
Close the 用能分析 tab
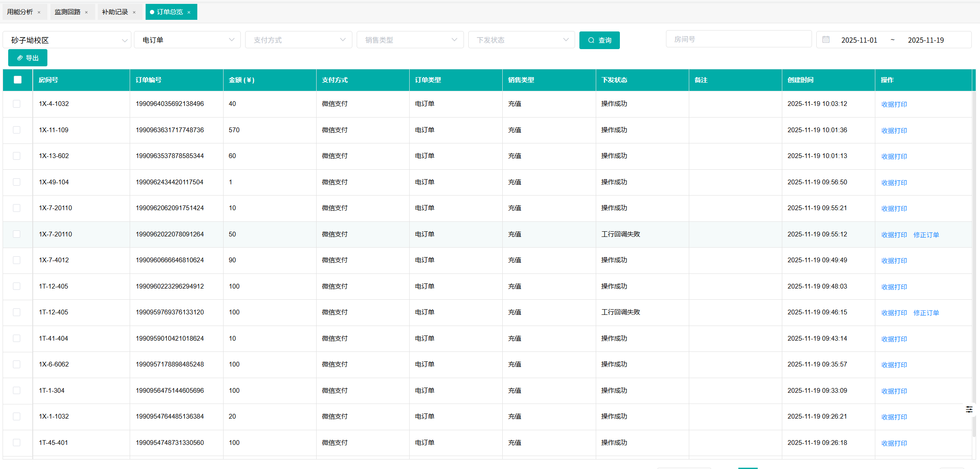(x=39, y=12)
